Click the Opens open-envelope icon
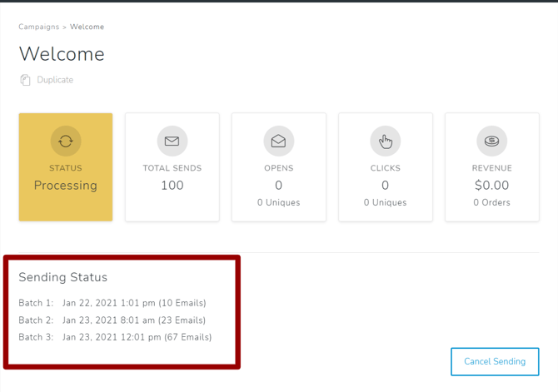 (x=279, y=141)
